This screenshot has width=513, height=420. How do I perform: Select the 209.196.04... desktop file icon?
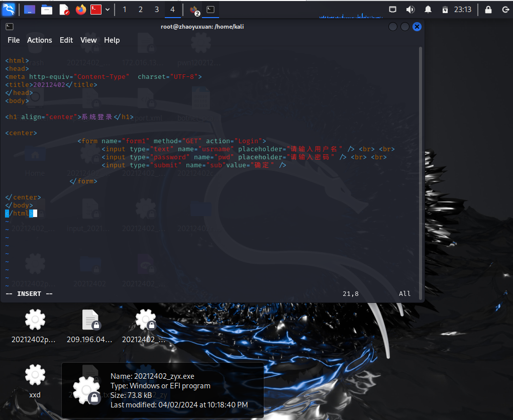(x=89, y=326)
